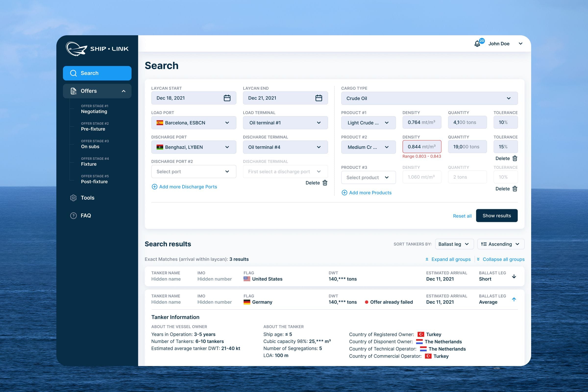588x392 pixels.
Task: Open the Load Port Barcelona dropdown
Action: (x=194, y=123)
